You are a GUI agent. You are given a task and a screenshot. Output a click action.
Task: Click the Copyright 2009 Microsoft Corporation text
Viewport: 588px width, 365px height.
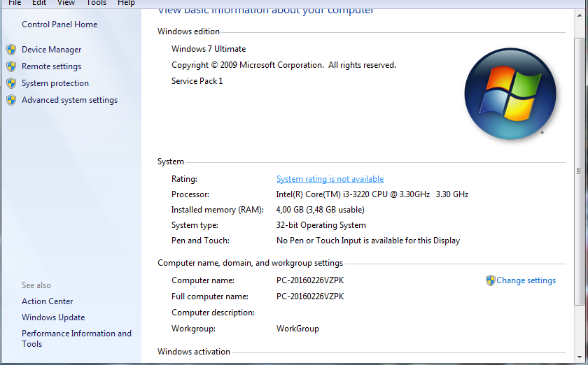tap(283, 65)
